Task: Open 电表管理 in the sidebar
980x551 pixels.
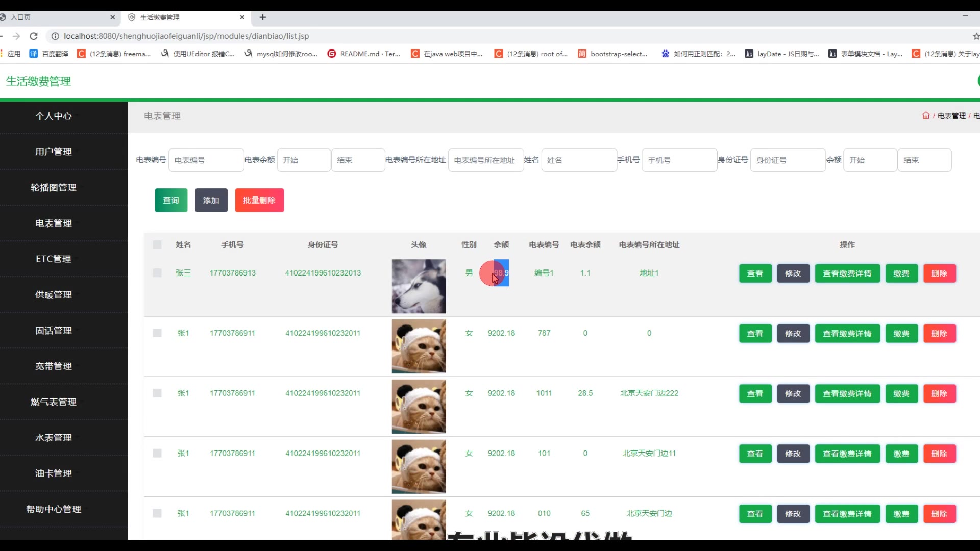Action: [54, 223]
